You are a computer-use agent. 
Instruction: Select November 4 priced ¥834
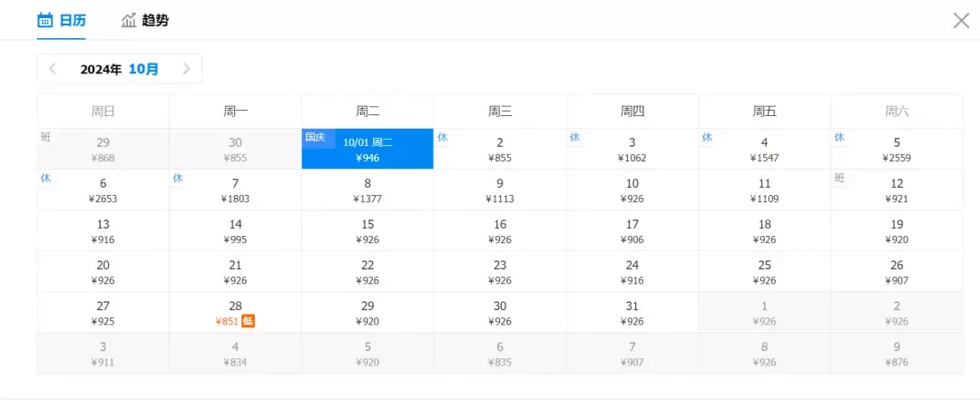point(235,353)
